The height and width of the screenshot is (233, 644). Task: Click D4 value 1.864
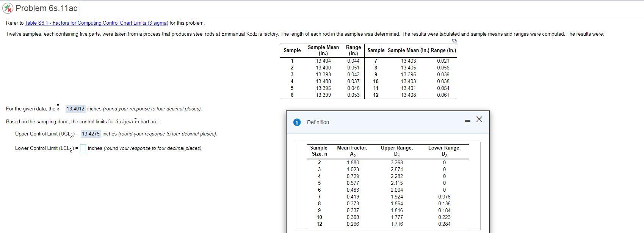click(x=397, y=203)
